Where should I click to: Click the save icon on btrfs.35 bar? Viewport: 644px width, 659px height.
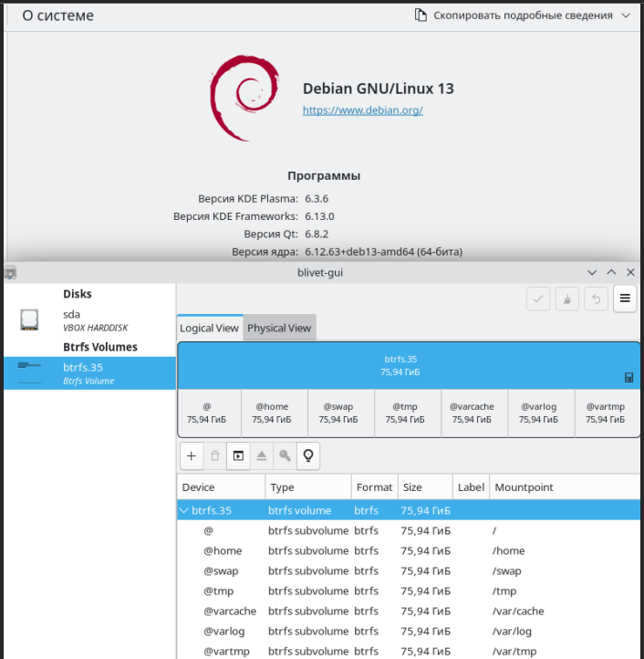click(628, 377)
